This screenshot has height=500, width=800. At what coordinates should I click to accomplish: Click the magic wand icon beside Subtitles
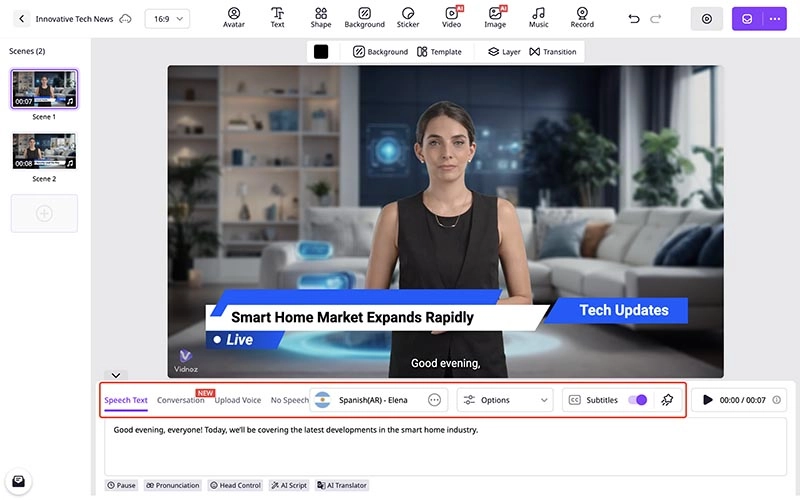(x=668, y=400)
